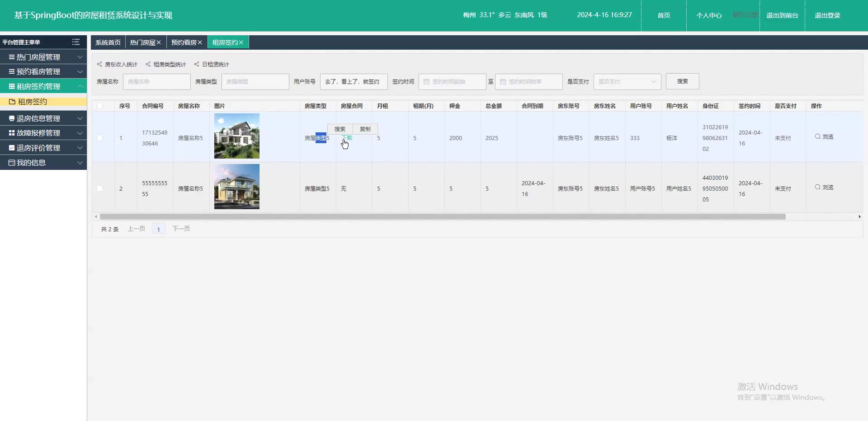Click the magnifier icon for row 1 浏览
This screenshot has width=868, height=421.
coord(817,136)
